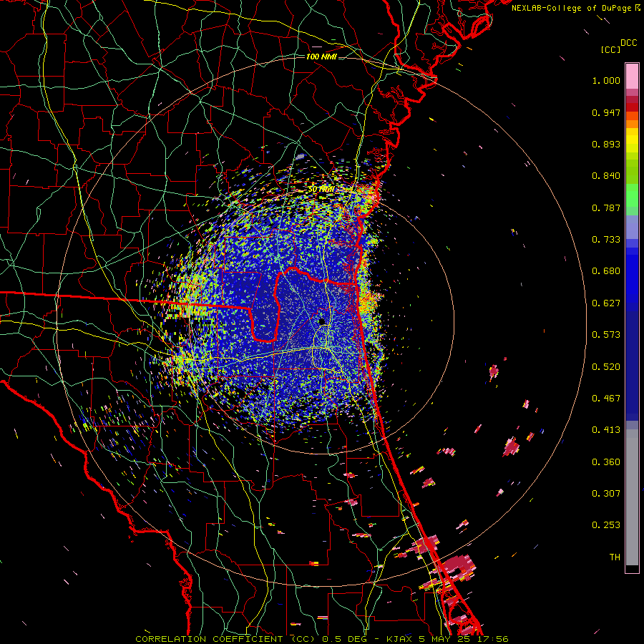Select the 0.947 scale value
Image resolution: width=644 pixels, height=644 pixels.
(606, 112)
